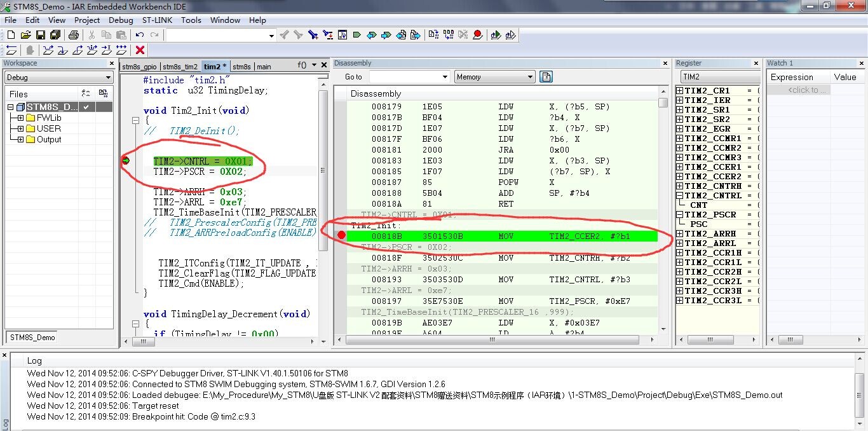This screenshot has width=868, height=431.
Task: Close the Register panel
Action: 756,63
